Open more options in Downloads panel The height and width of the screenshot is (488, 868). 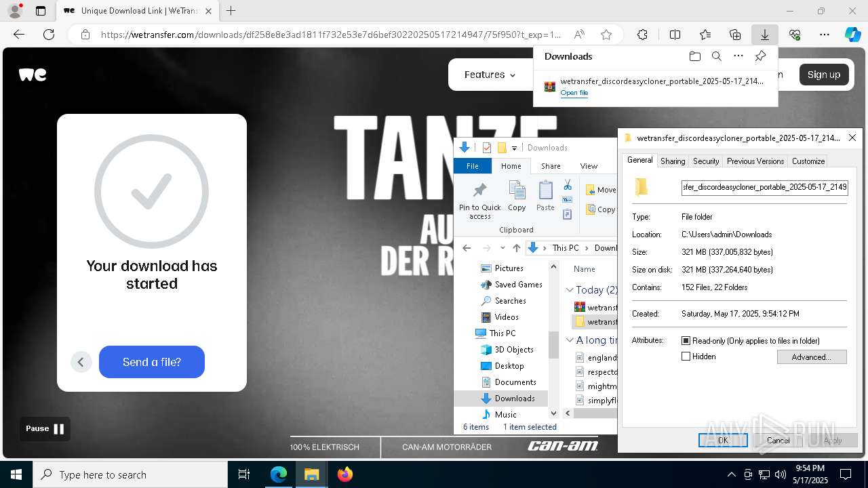(x=738, y=56)
